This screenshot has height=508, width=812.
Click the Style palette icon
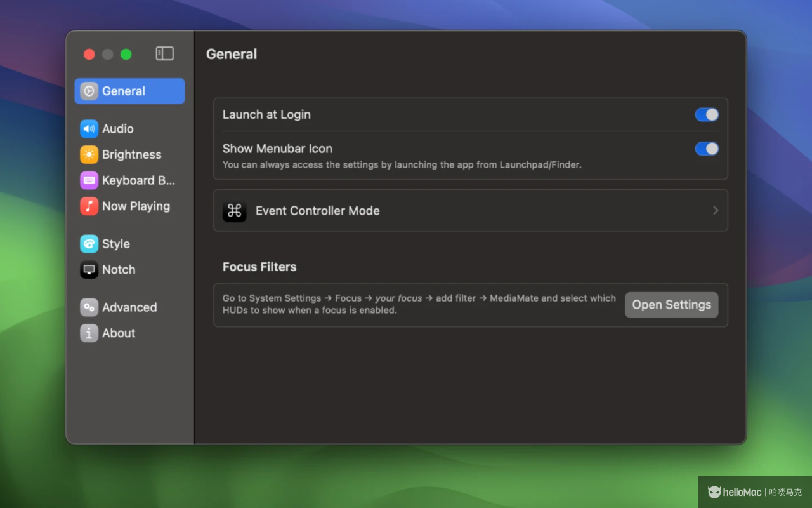point(89,244)
